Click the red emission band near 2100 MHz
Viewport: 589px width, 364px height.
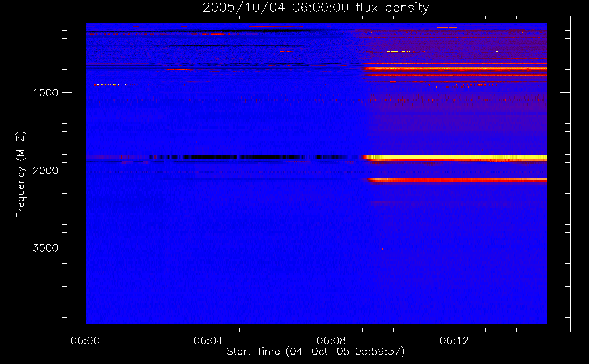pyautogui.click(x=457, y=180)
